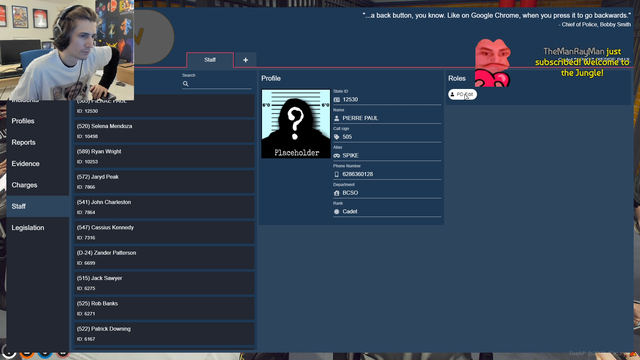640x360 pixels.
Task: Click the State ID card icon
Action: (336, 100)
